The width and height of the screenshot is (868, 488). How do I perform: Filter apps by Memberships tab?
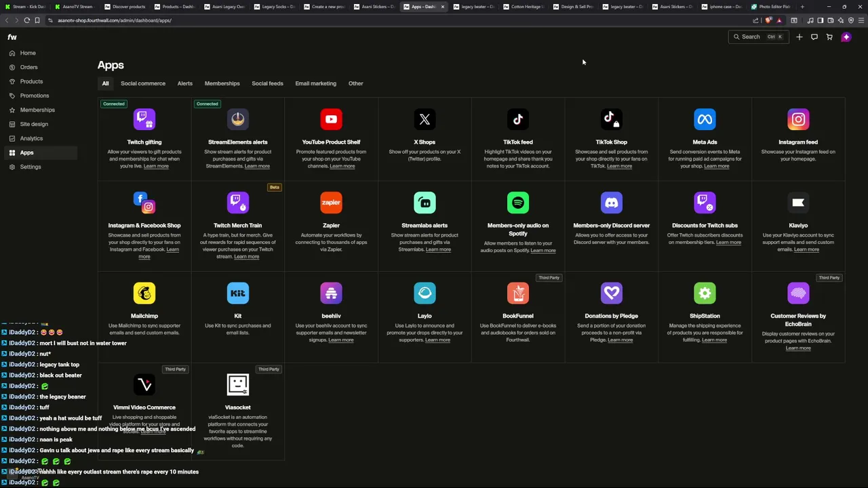222,83
